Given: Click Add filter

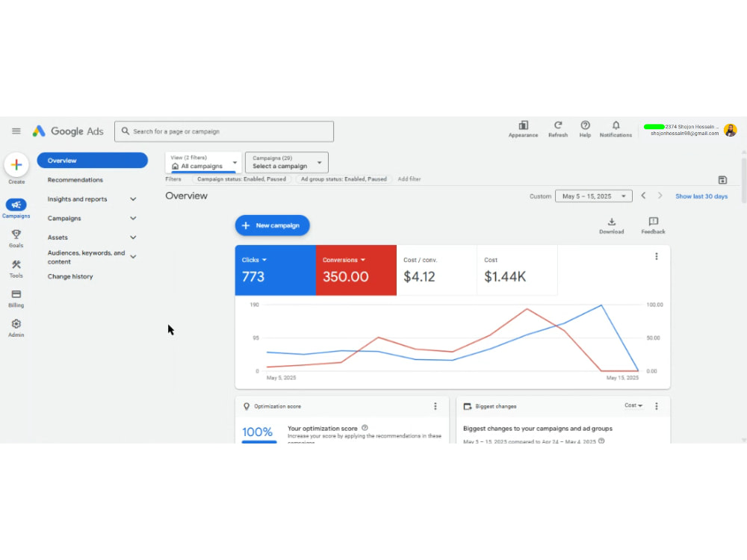Looking at the screenshot, I should click(409, 179).
